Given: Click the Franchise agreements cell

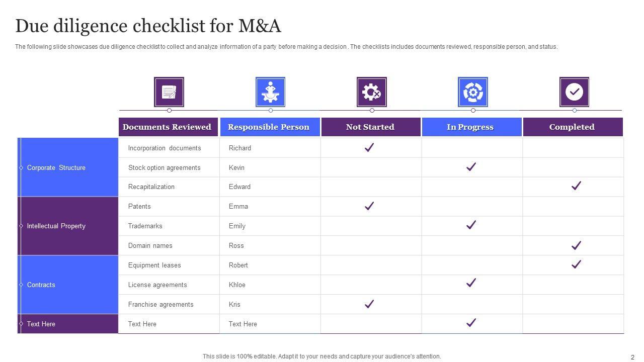Looking at the screenshot, I should [161, 304].
